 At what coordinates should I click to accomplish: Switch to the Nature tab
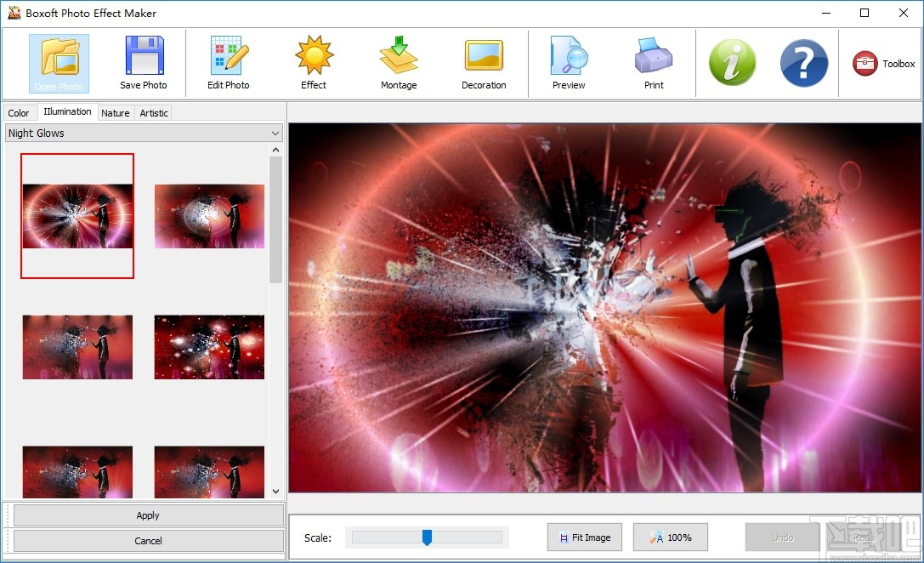pos(115,112)
